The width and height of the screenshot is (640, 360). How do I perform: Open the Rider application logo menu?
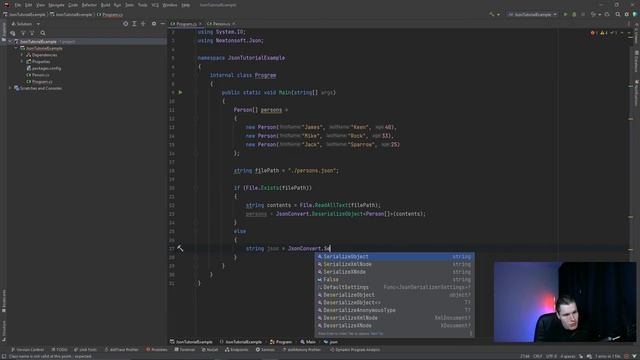[x=6, y=5]
